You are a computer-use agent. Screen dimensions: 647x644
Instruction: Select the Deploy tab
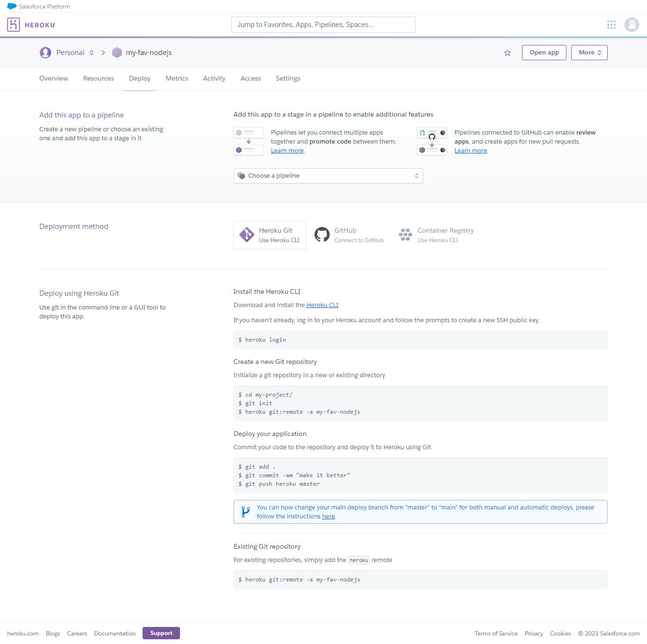(140, 78)
